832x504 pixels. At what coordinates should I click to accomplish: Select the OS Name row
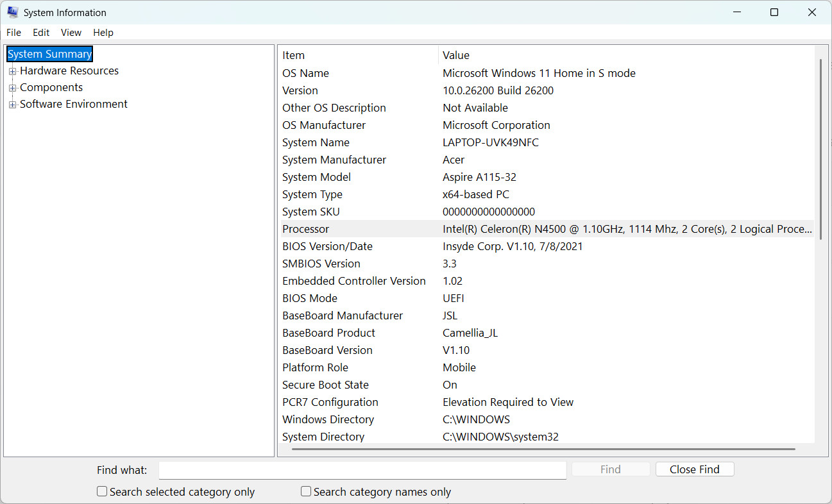click(547, 73)
